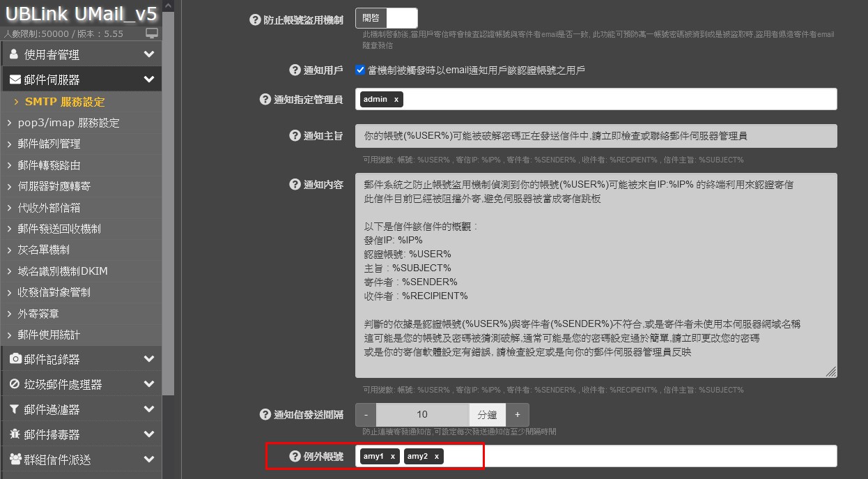This screenshot has height=479, width=868.
Task: Open 域名識別機制DKIM menu item
Action: pyautogui.click(x=63, y=271)
